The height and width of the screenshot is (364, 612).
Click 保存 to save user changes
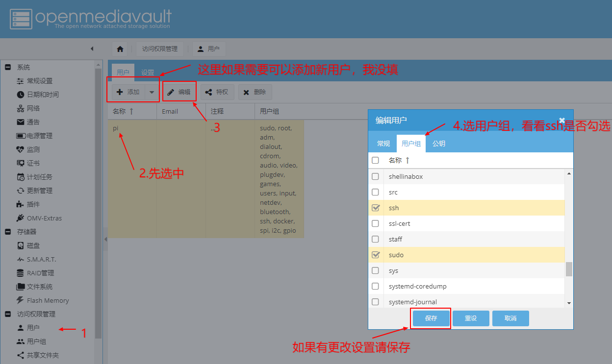click(x=431, y=318)
